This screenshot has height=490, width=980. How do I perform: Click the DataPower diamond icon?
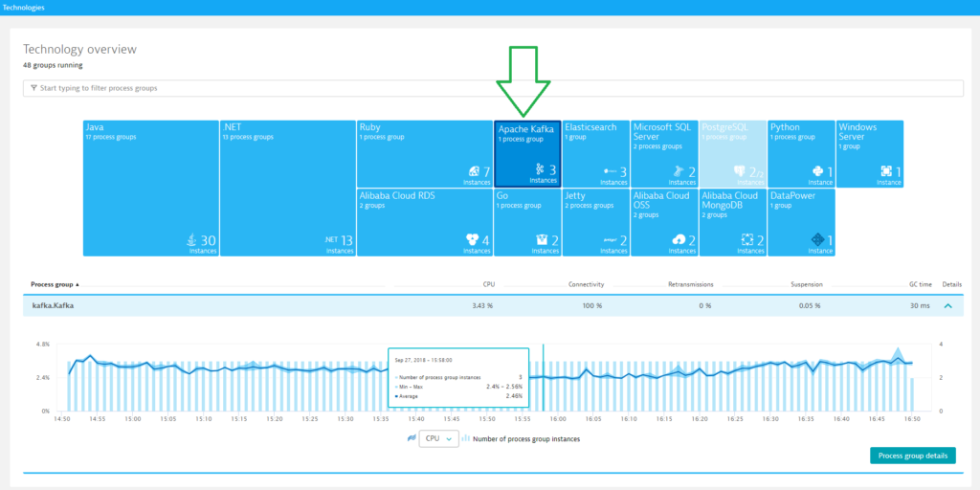tap(817, 239)
